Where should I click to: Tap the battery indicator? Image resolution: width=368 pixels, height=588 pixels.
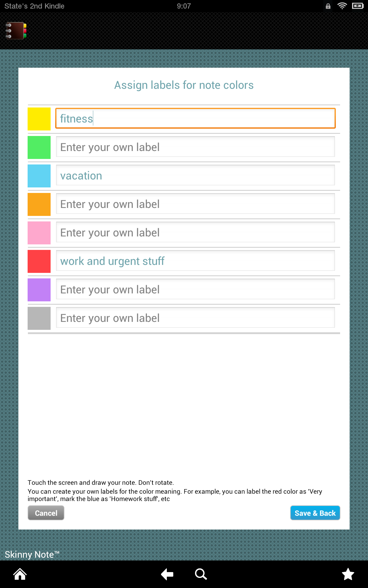tap(358, 6)
